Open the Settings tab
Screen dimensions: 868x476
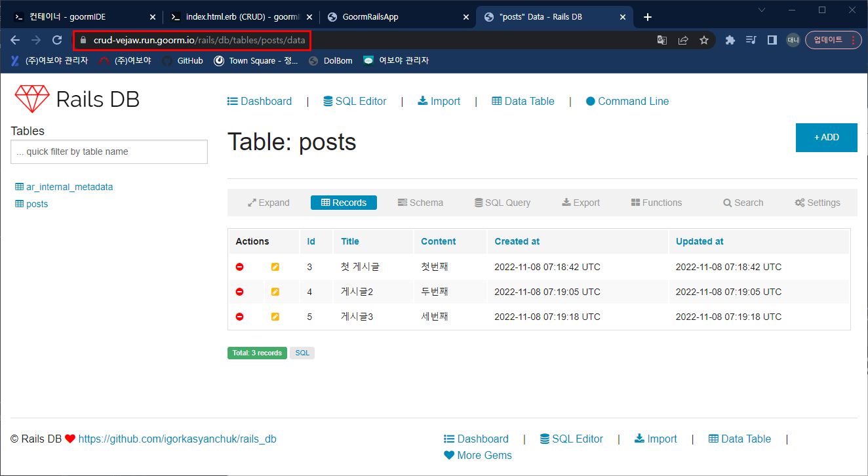tap(818, 203)
